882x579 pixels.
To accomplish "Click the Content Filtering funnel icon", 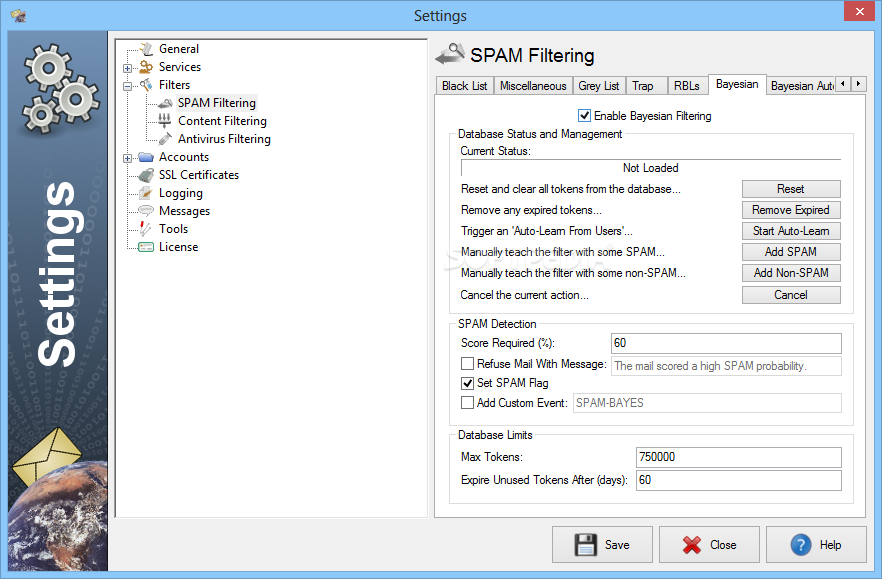I will (165, 121).
